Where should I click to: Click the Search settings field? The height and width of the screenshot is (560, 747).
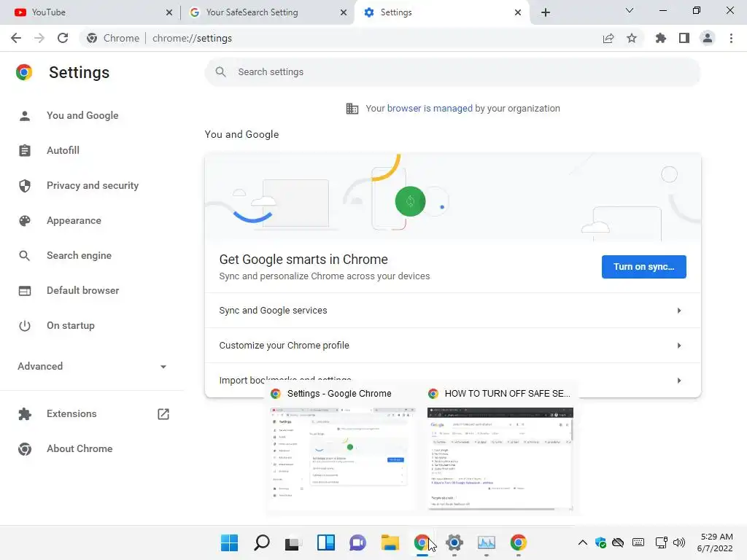(452, 72)
